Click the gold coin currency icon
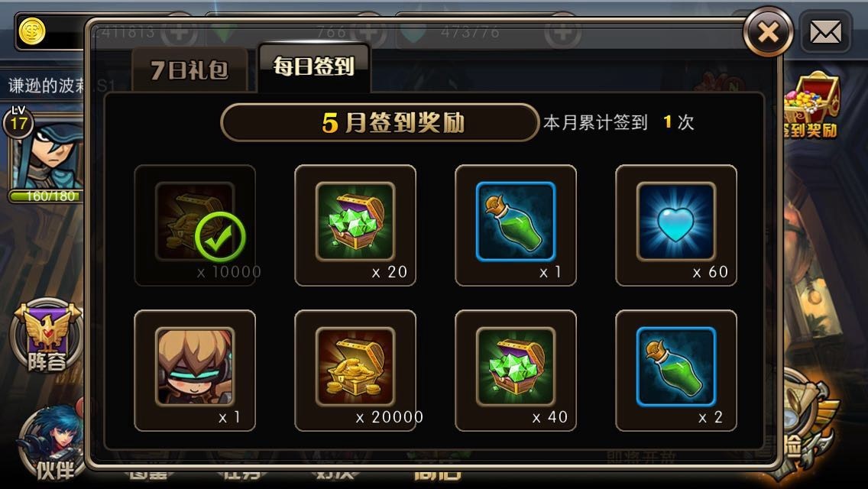The width and height of the screenshot is (868, 489). point(31,31)
